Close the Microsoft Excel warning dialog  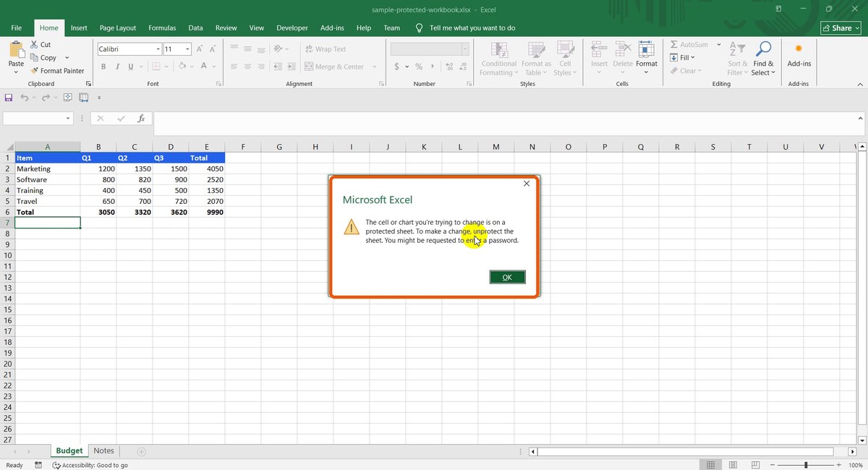[527, 184]
